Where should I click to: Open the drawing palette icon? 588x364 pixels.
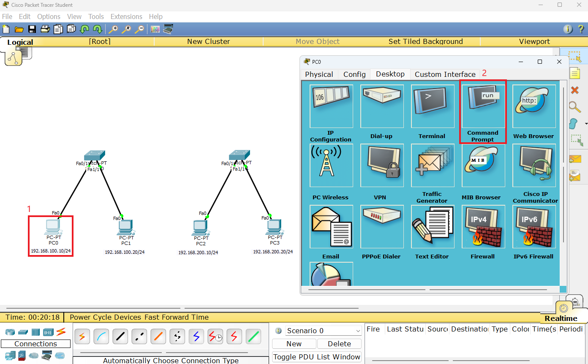tap(155, 29)
